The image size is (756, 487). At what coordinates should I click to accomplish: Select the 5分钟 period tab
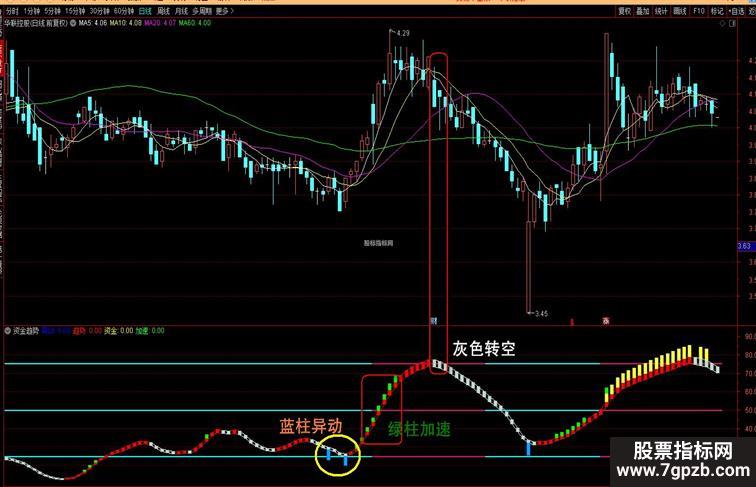point(53,11)
